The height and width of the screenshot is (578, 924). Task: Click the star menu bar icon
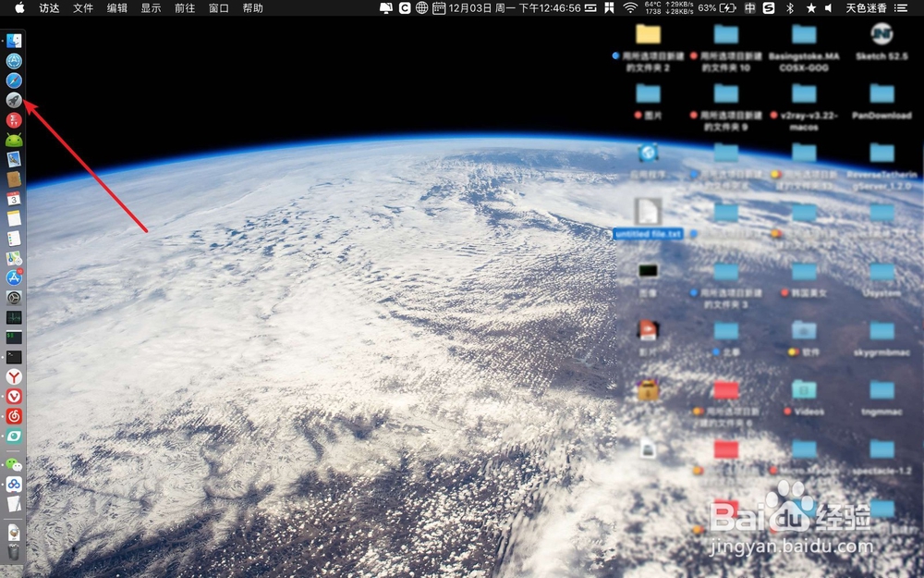pos(811,7)
